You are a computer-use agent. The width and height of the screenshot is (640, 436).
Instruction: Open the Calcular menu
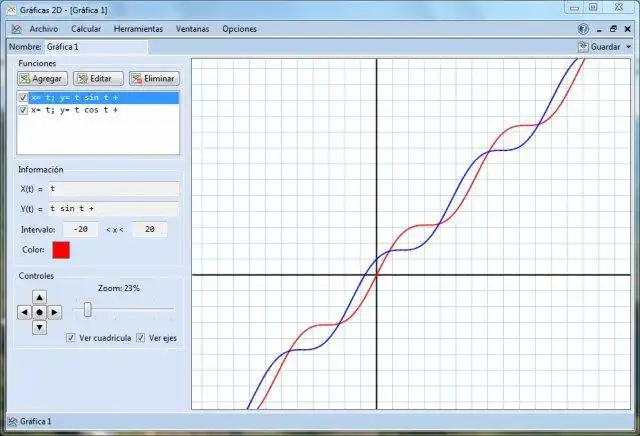click(x=86, y=29)
